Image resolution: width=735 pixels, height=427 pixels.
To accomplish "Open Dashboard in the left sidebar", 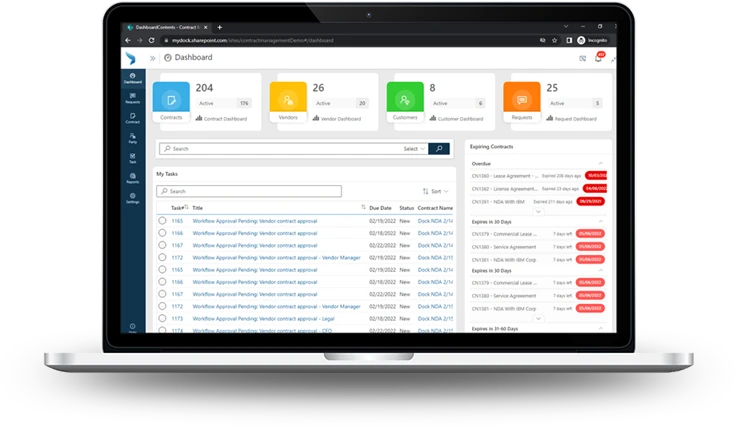I will coord(133,78).
